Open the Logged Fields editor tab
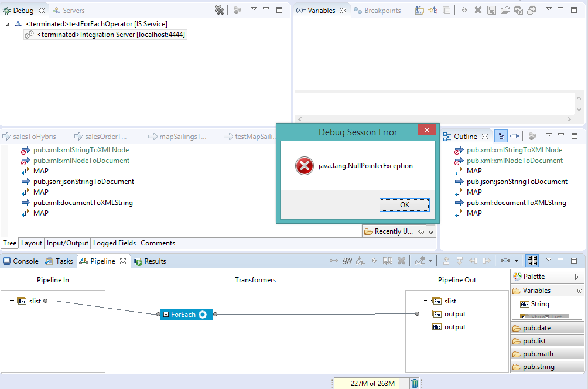 point(114,243)
